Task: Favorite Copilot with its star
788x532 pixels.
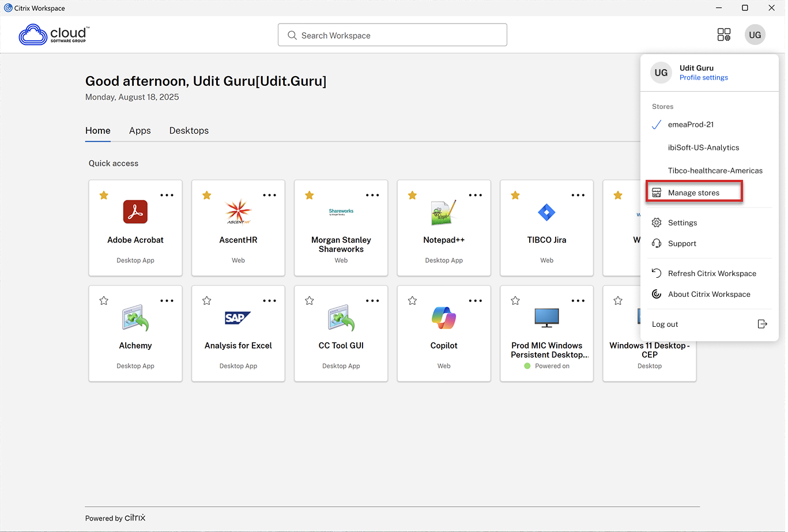Action: pos(412,301)
